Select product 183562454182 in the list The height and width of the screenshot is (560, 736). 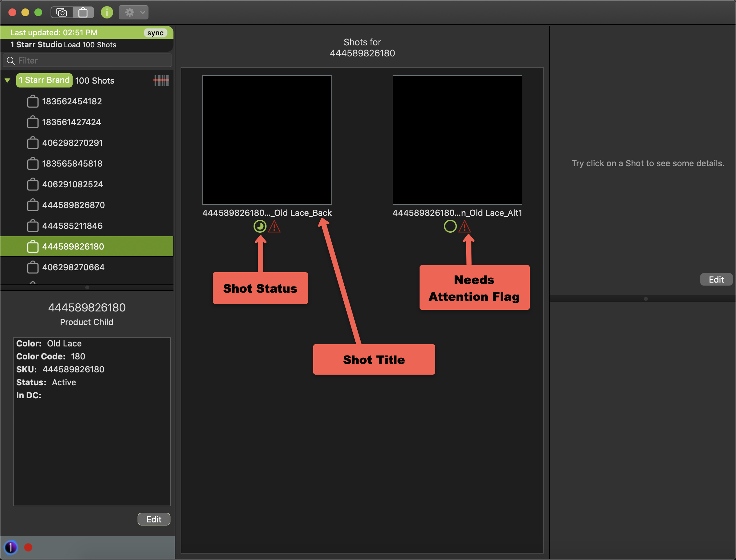tap(72, 101)
